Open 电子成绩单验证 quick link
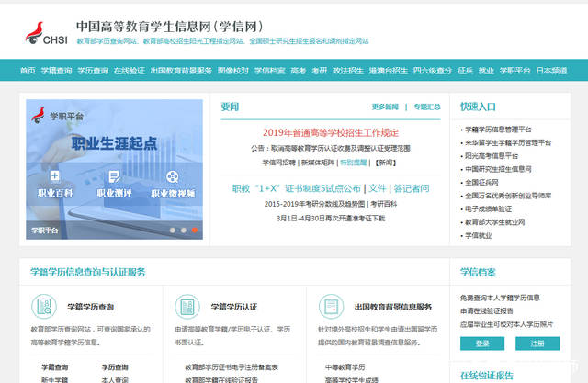The width and height of the screenshot is (588, 383). click(x=488, y=208)
